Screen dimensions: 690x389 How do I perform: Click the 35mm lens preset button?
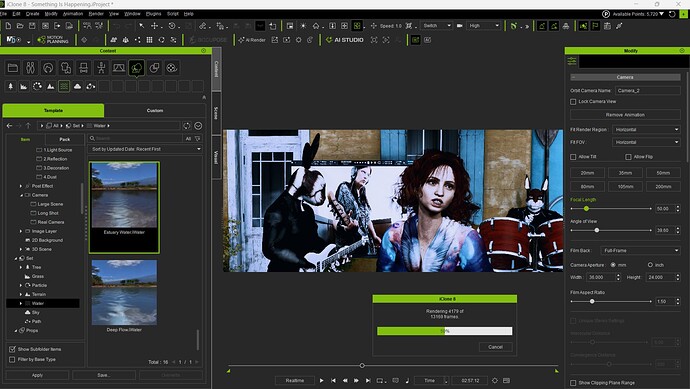click(625, 173)
